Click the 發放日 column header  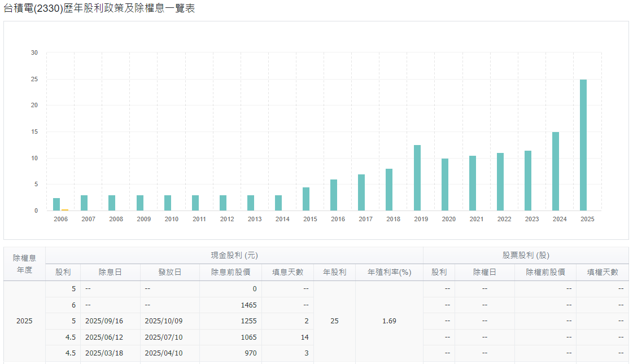[x=169, y=272]
